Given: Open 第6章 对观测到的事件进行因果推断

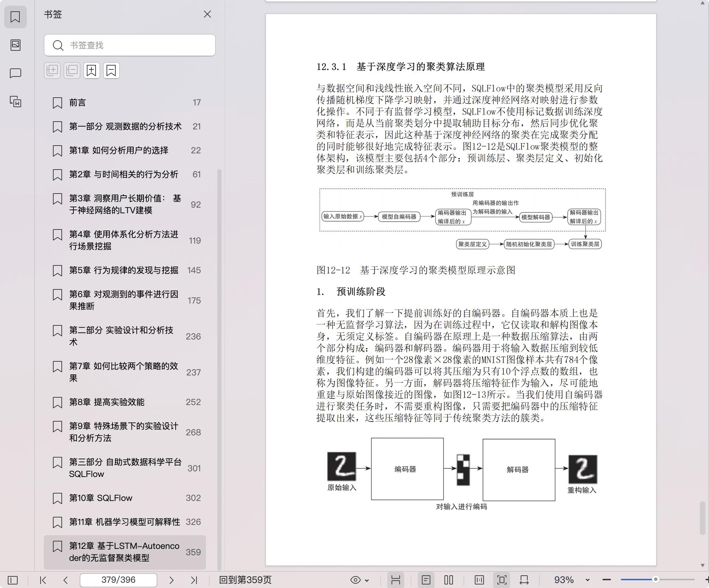Looking at the screenshot, I should click(125, 300).
